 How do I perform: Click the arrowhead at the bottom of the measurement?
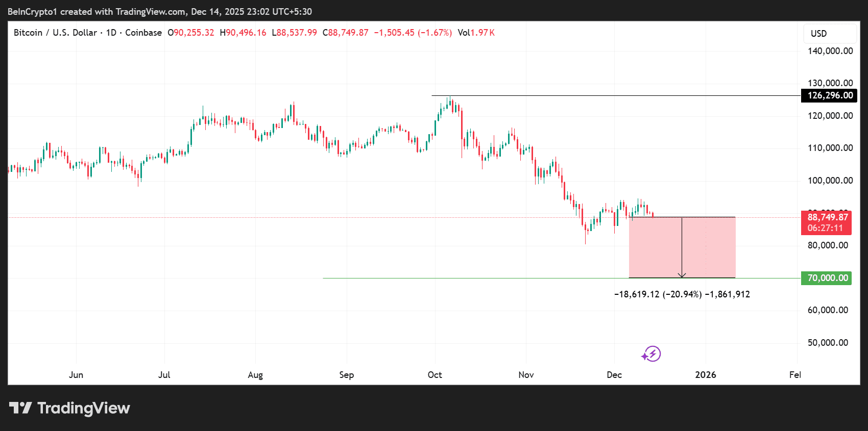click(x=682, y=275)
